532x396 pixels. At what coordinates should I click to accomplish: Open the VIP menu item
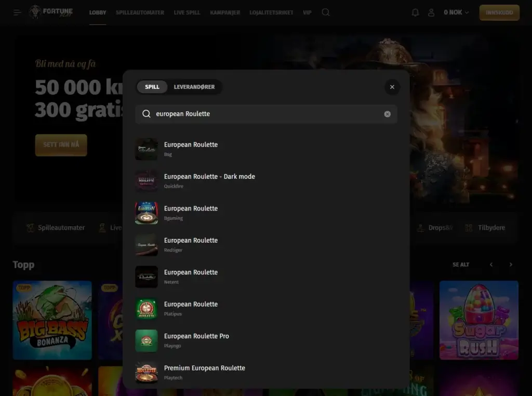coord(307,12)
